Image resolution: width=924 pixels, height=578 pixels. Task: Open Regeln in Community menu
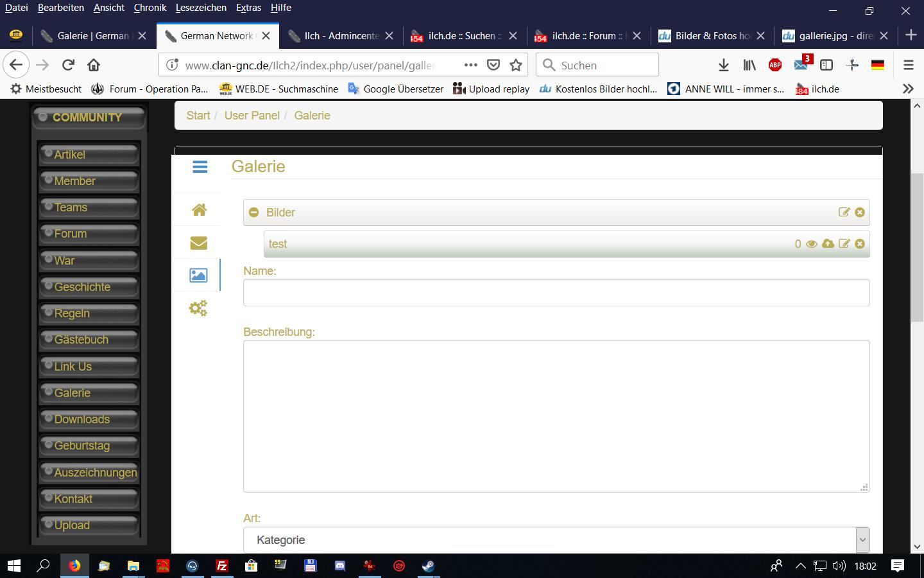point(89,313)
